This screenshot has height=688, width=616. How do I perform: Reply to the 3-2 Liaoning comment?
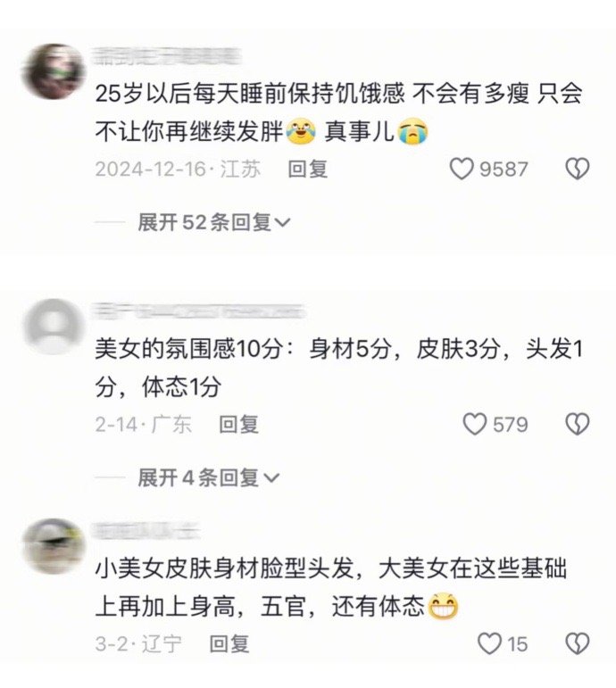(x=229, y=643)
